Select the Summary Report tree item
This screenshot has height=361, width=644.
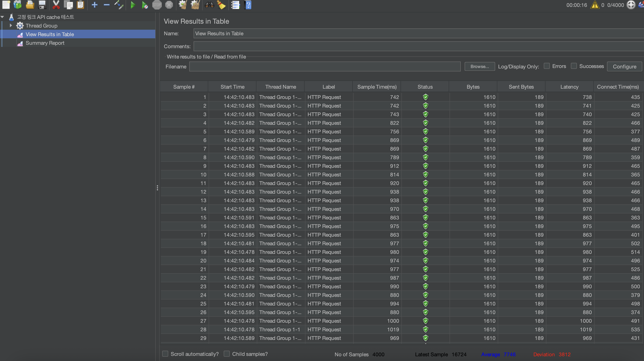45,43
